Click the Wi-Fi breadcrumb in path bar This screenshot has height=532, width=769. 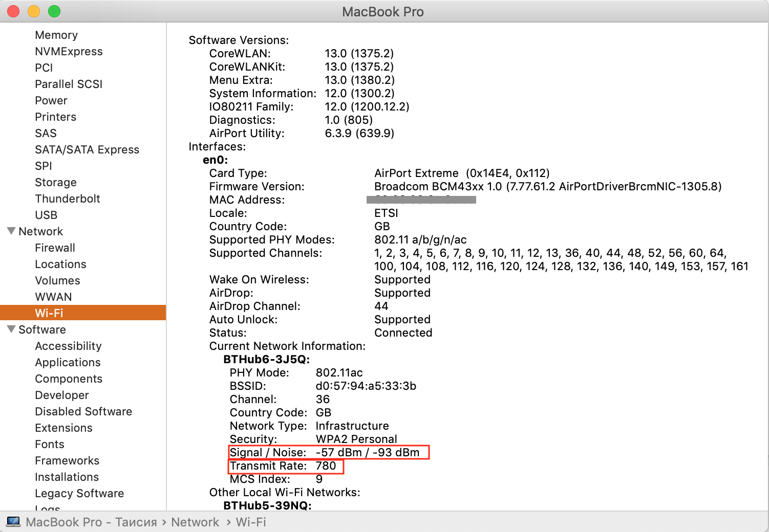click(251, 522)
